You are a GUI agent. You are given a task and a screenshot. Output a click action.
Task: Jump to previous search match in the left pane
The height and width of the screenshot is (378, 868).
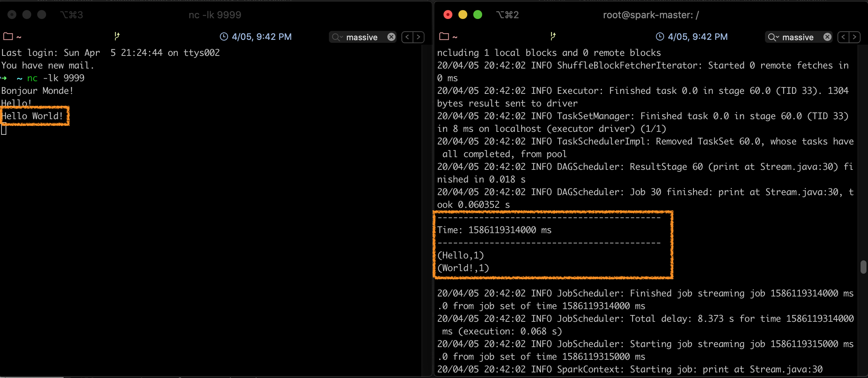(407, 37)
